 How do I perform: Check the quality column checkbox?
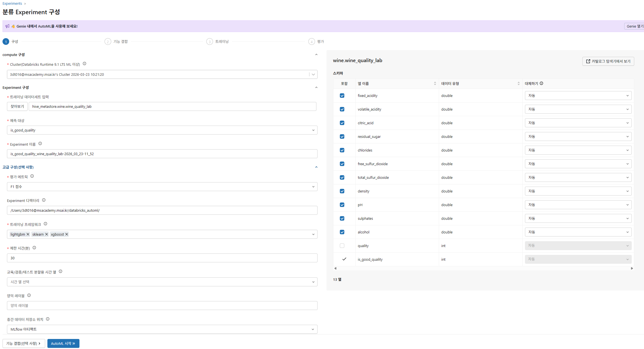click(342, 246)
